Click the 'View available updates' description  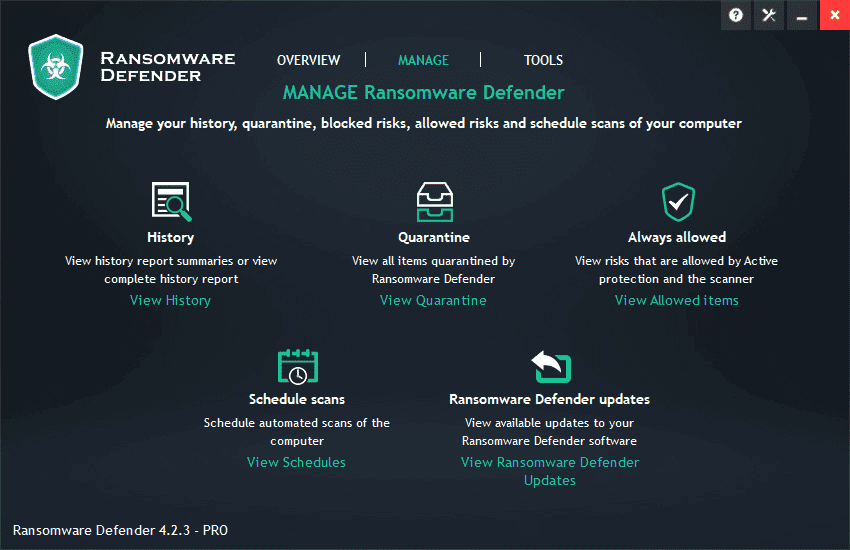[x=550, y=432]
